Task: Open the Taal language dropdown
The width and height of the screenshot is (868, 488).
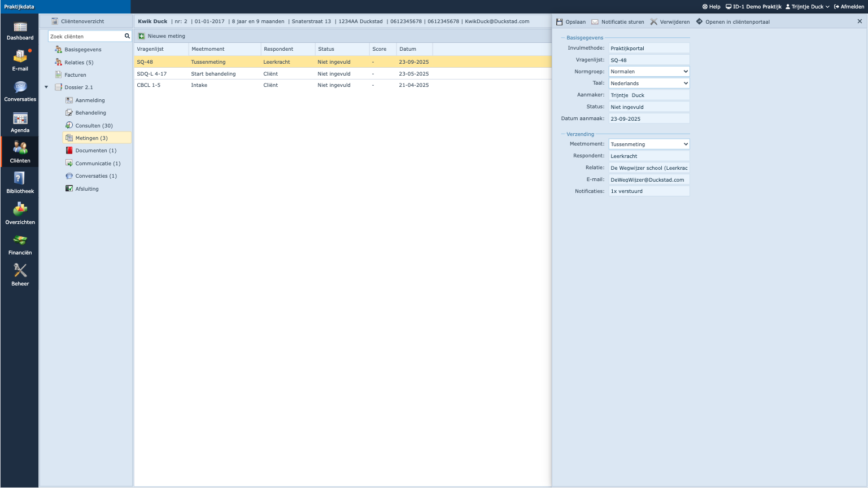Action: click(x=649, y=83)
